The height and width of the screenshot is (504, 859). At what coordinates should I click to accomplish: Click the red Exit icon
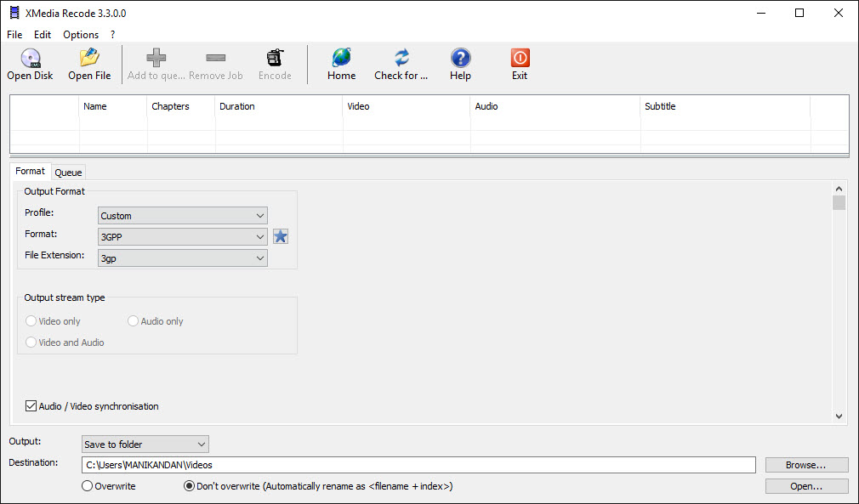(520, 58)
